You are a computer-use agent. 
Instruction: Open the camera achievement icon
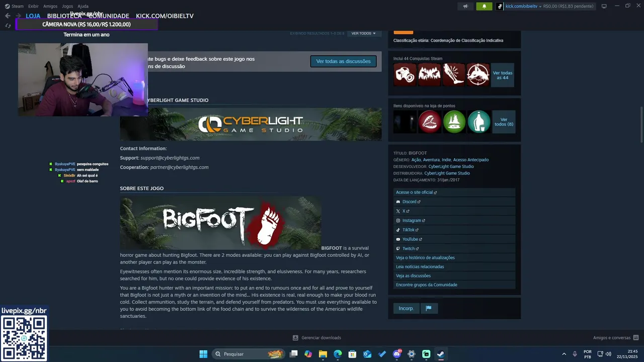point(405,75)
